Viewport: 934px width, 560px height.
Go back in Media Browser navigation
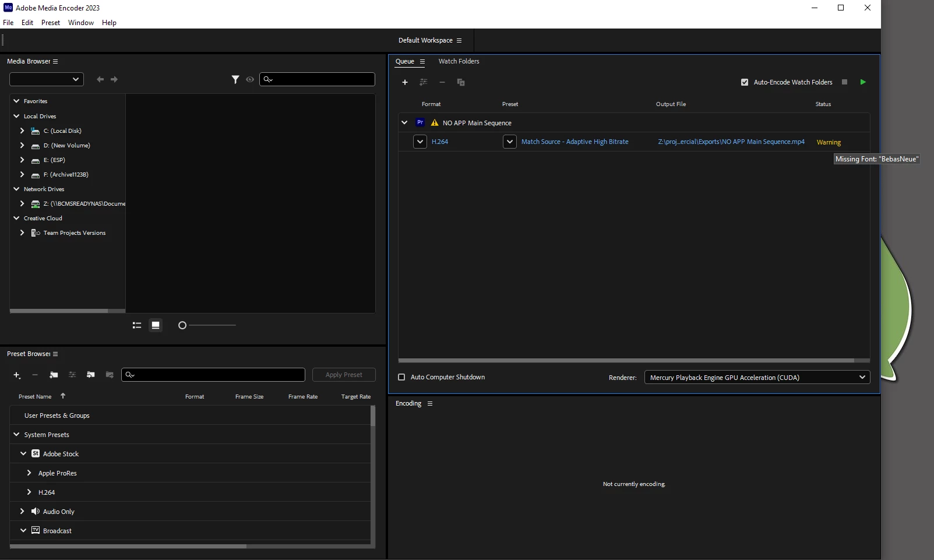(x=100, y=79)
